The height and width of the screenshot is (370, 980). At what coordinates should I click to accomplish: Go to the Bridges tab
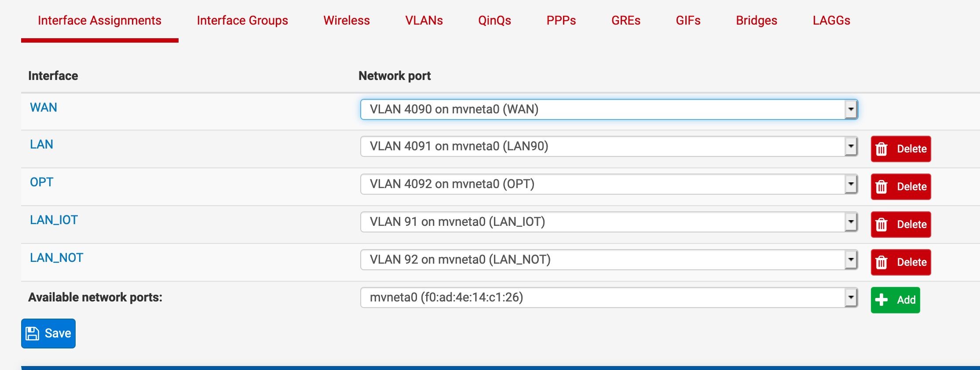(x=757, y=21)
